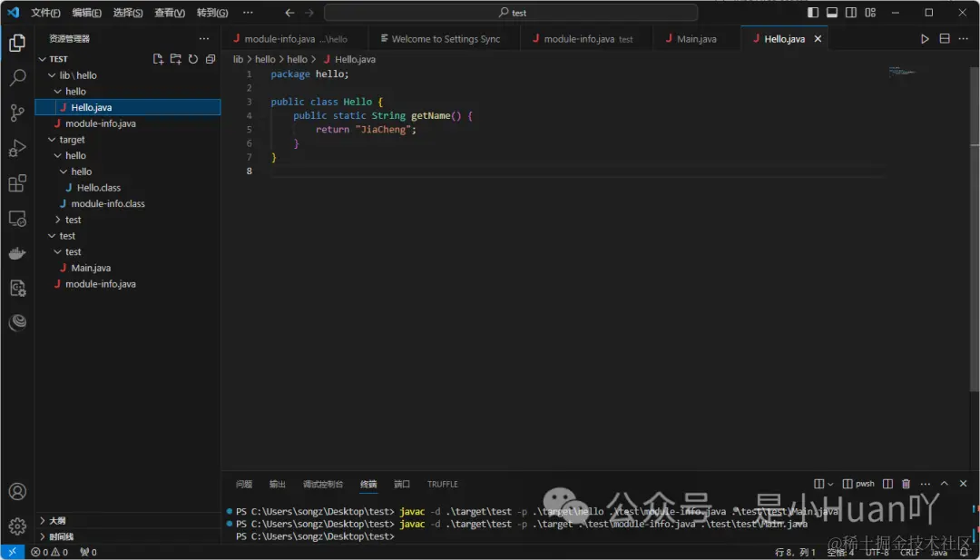Screen dimensions: 980x560
Task: Click New File icon in explorer header
Action: coord(158,59)
